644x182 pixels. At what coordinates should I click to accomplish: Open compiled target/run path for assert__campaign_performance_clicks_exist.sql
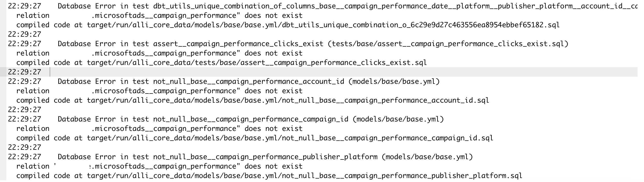[257, 63]
